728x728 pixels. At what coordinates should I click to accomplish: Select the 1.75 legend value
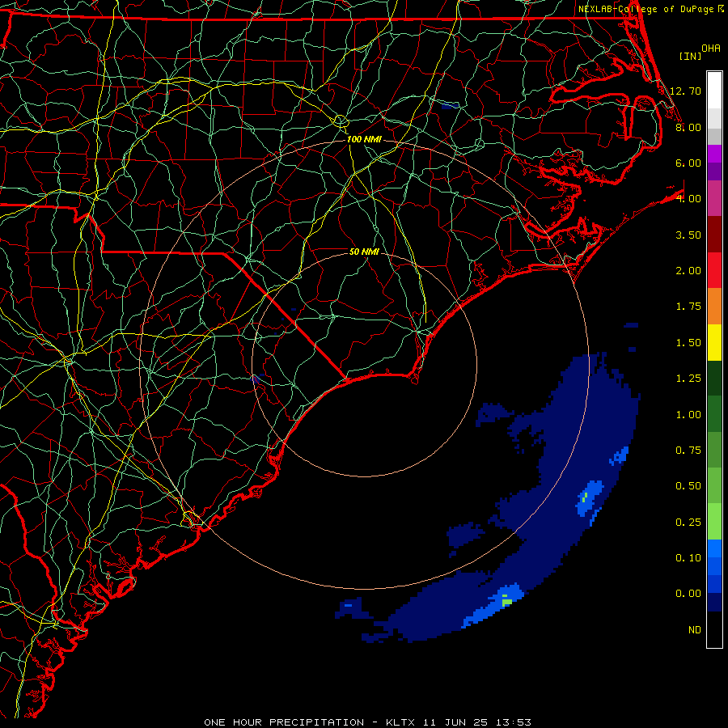[x=688, y=307]
